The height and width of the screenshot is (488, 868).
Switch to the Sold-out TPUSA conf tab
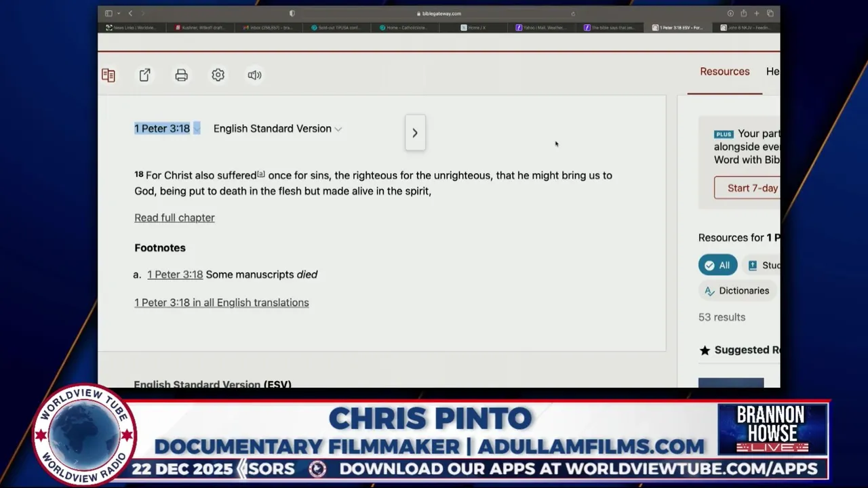pyautogui.click(x=337, y=28)
